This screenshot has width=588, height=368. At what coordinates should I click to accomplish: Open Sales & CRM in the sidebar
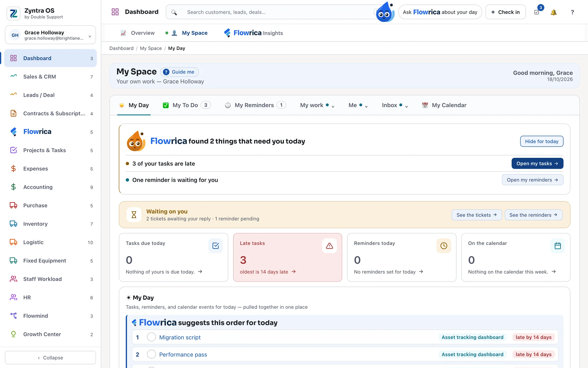(50, 77)
